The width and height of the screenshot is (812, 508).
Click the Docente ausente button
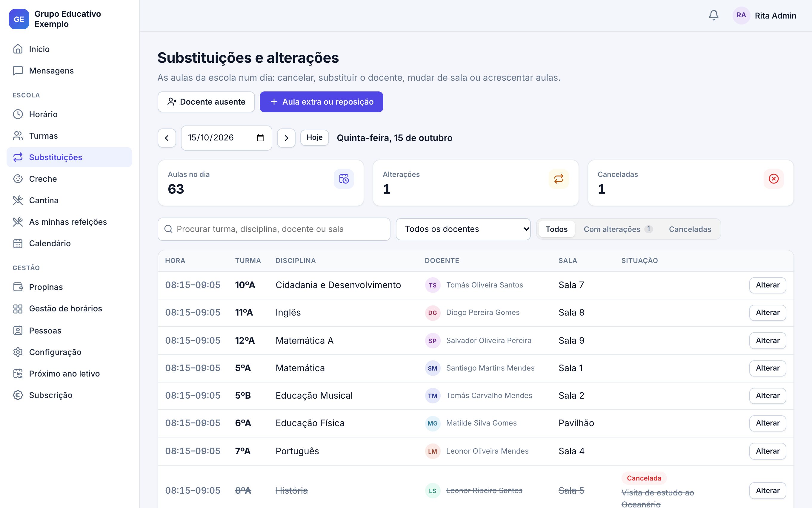click(206, 102)
